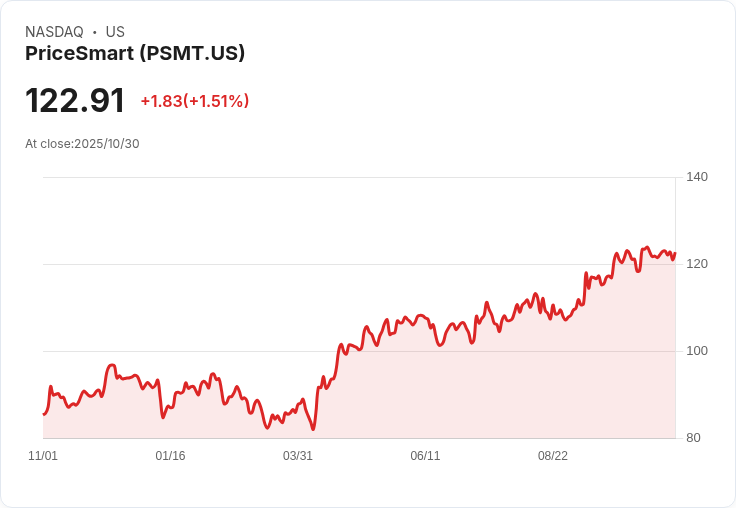Click the 120 horizontal gridline
This screenshot has width=736, height=508.
[x=359, y=264]
